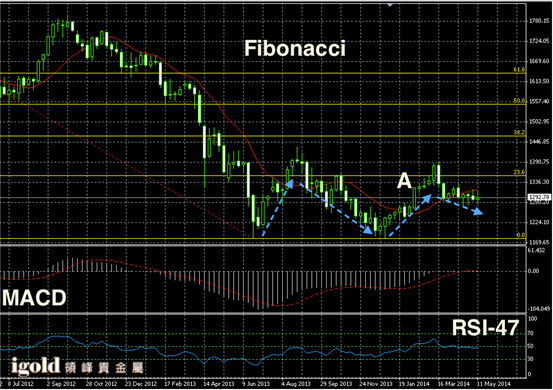Click the letter A annotation
Viewport: 553px width, 390px height.
[404, 181]
